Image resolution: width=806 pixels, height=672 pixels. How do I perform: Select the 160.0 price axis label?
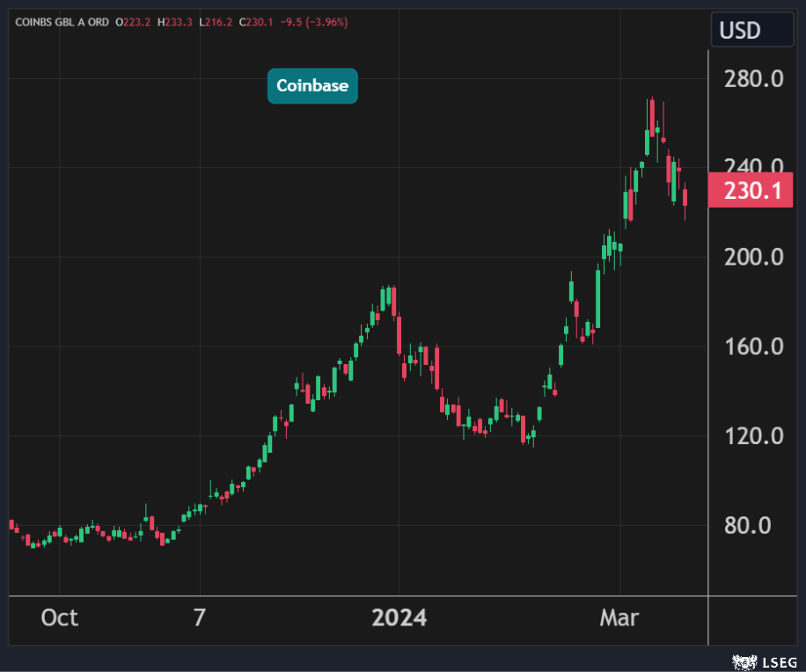click(753, 347)
